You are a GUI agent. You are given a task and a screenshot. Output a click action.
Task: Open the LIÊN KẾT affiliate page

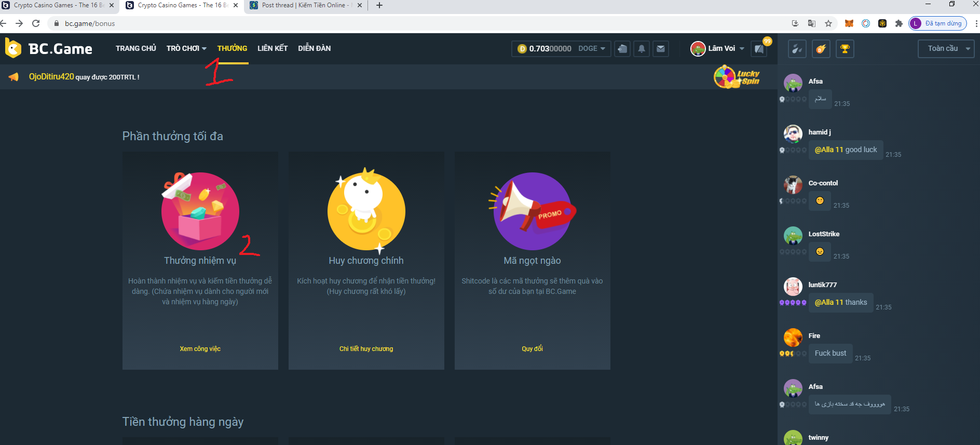click(x=273, y=48)
